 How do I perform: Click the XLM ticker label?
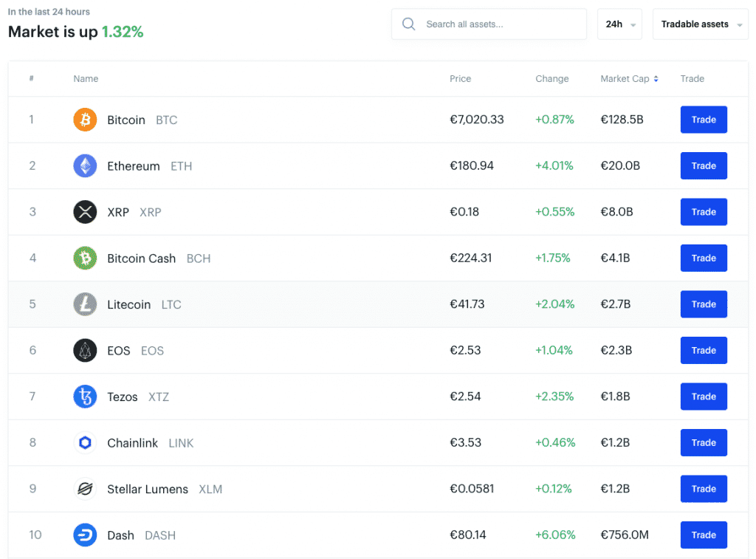click(210, 490)
